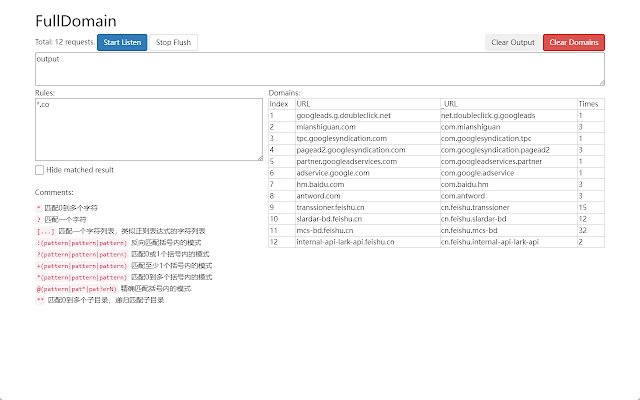Click the +(pattern|pattern|pattern) comment
The height and width of the screenshot is (400, 640).
point(124,266)
